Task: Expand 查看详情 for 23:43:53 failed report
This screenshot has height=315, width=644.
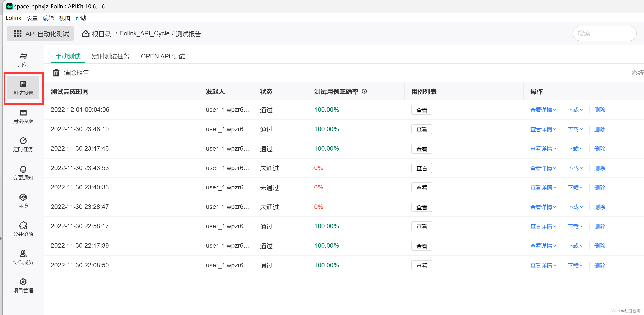Action: (x=543, y=168)
